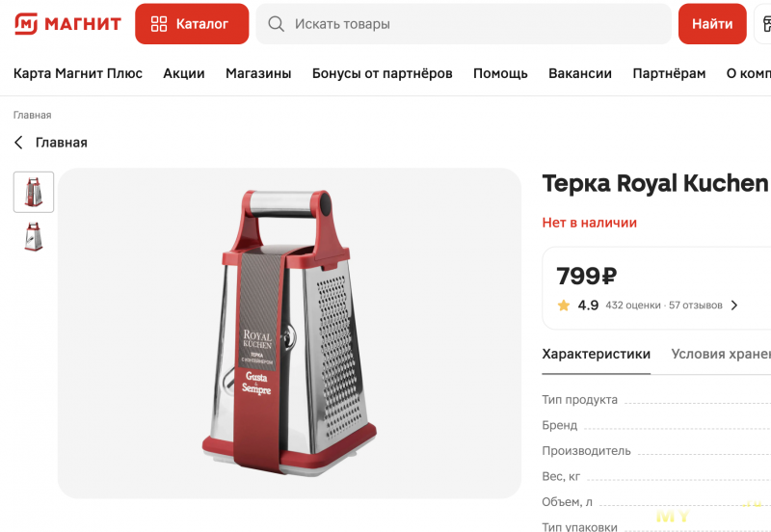This screenshot has width=771, height=532.
Task: Open the Карта Магнит Плюс menu item
Action: point(78,73)
